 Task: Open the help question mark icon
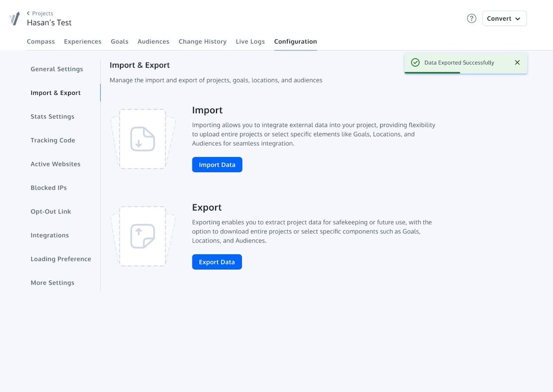tap(472, 18)
